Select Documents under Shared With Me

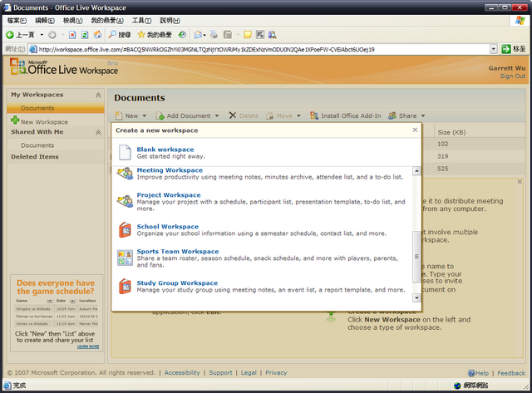pyautogui.click(x=37, y=145)
